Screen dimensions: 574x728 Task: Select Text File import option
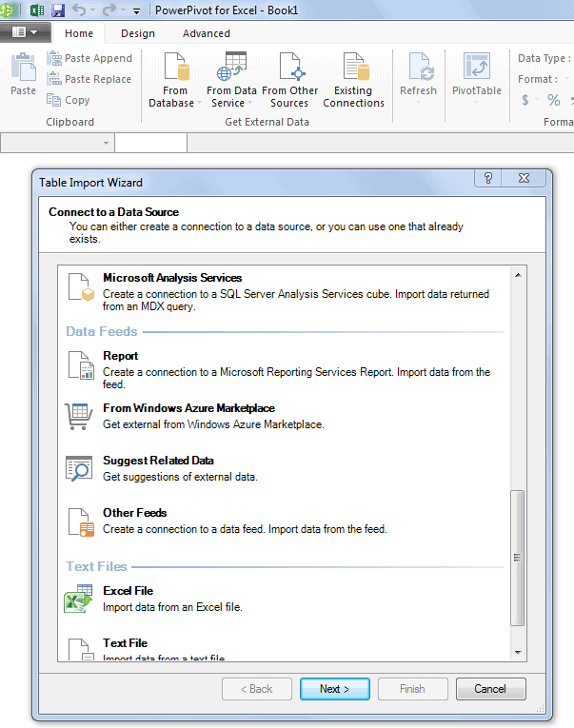pyautogui.click(x=284, y=649)
